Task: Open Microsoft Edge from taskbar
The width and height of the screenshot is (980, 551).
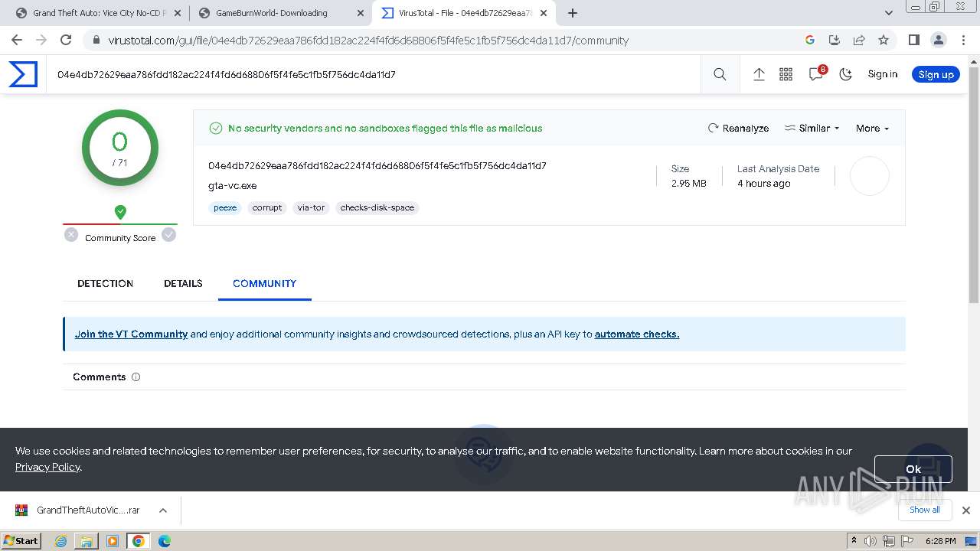Action: click(x=164, y=540)
